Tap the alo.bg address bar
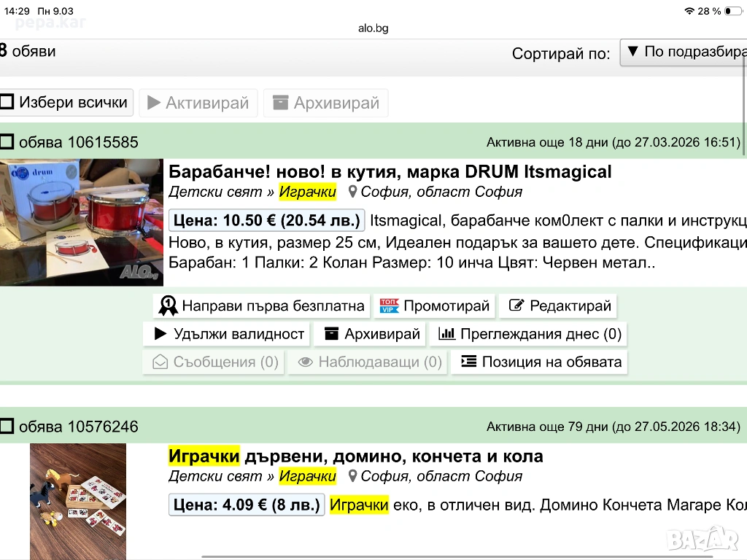This screenshot has width=747, height=560. 373,28
